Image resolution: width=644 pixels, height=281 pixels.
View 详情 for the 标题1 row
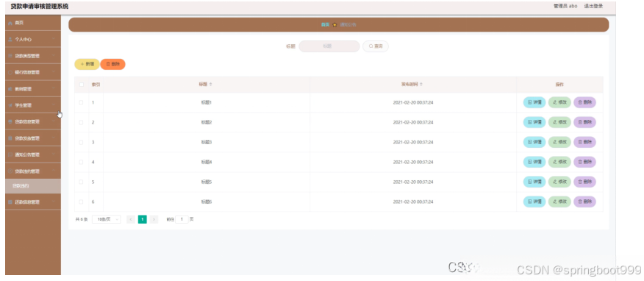pos(534,102)
